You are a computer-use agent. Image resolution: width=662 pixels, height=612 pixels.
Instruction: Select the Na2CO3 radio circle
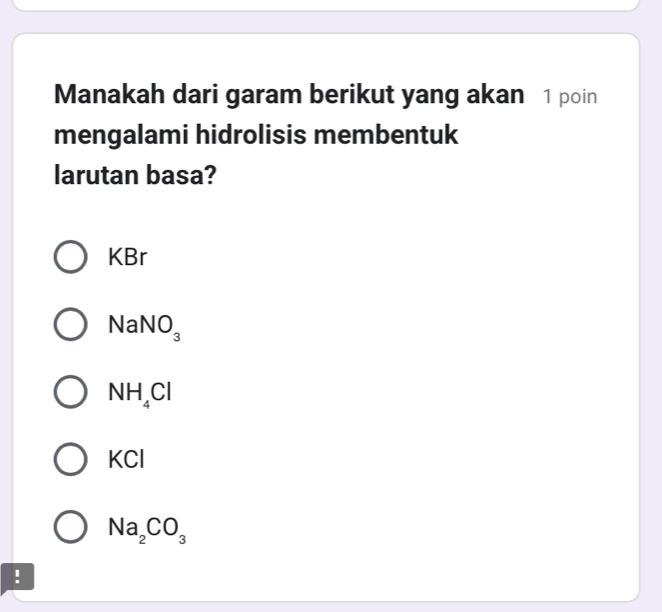tap(69, 527)
